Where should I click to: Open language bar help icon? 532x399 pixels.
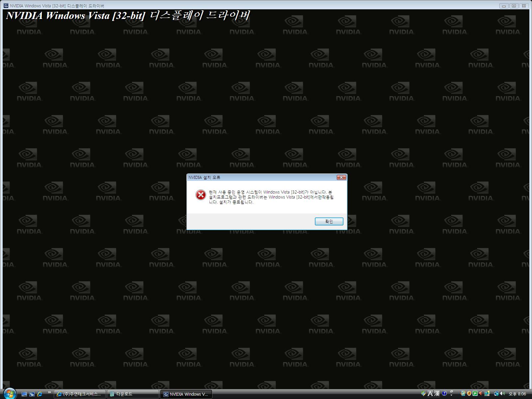coord(444,394)
